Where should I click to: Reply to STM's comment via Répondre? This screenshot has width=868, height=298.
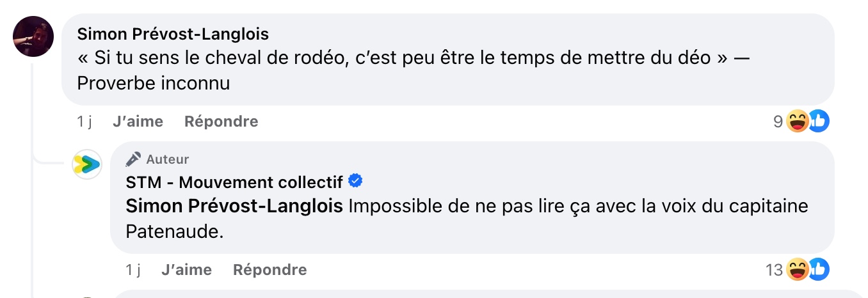270,270
